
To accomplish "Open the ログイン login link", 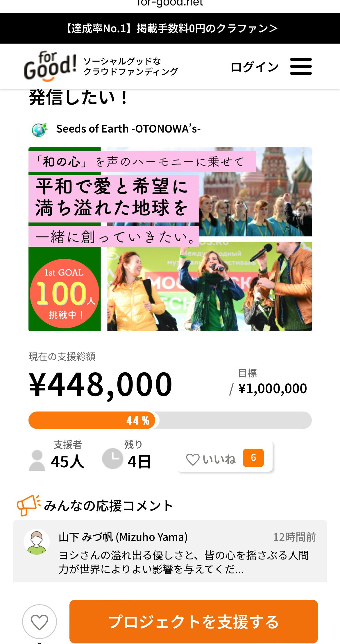I will [254, 67].
